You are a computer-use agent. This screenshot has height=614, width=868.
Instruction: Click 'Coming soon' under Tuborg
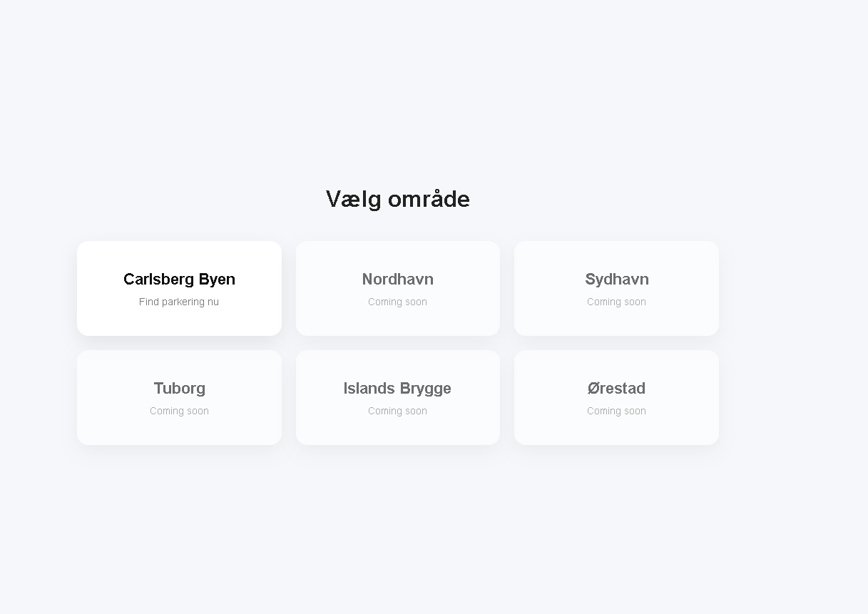179,411
